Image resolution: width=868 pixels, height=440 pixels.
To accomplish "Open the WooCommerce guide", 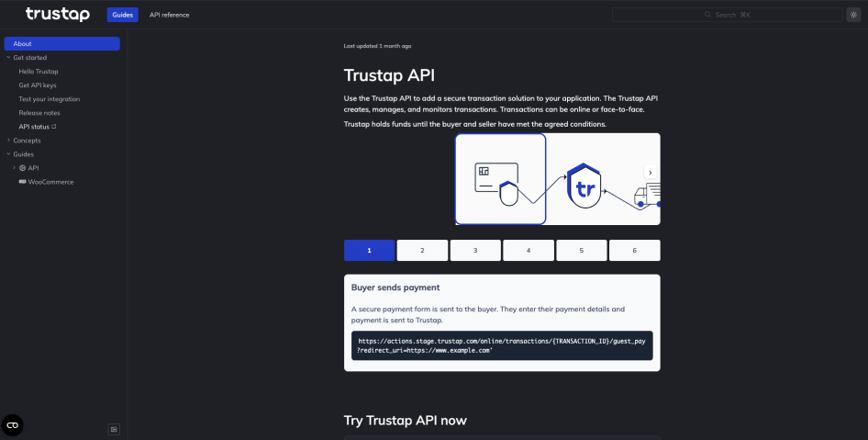I will (x=51, y=182).
